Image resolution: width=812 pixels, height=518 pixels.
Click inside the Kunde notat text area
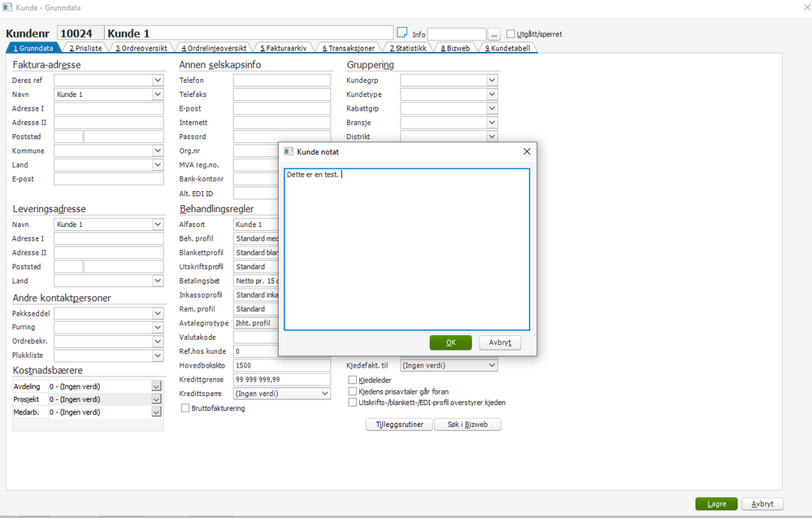pos(406,249)
